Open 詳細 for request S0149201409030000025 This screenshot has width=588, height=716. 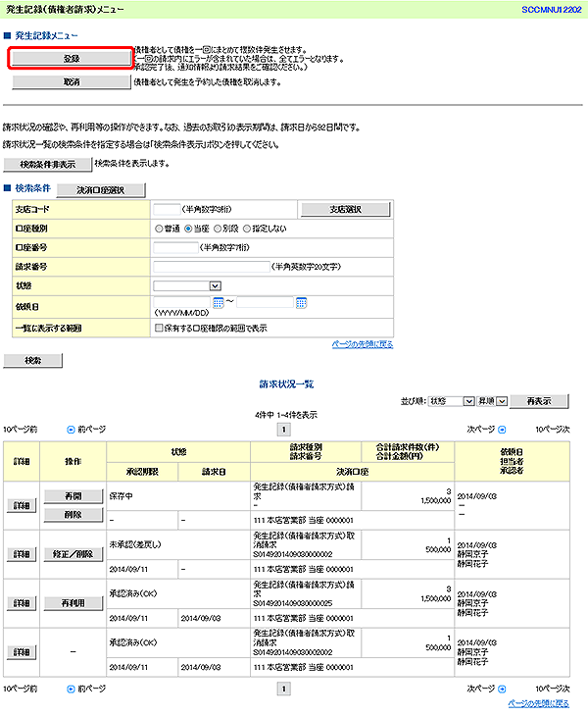pos(22,603)
